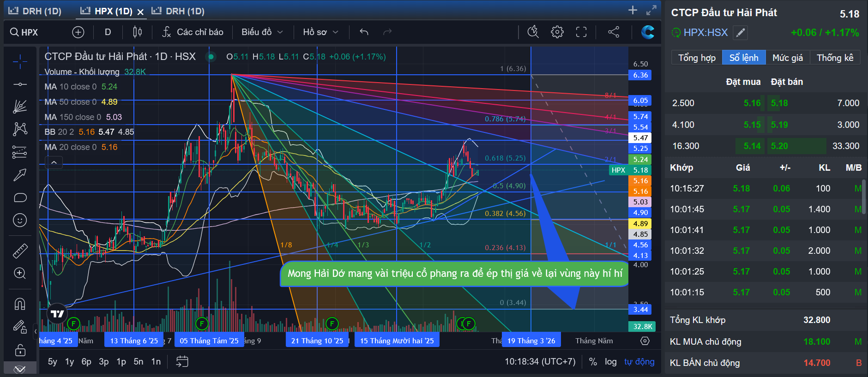
Task: Select the green text note on chart
Action: [455, 274]
